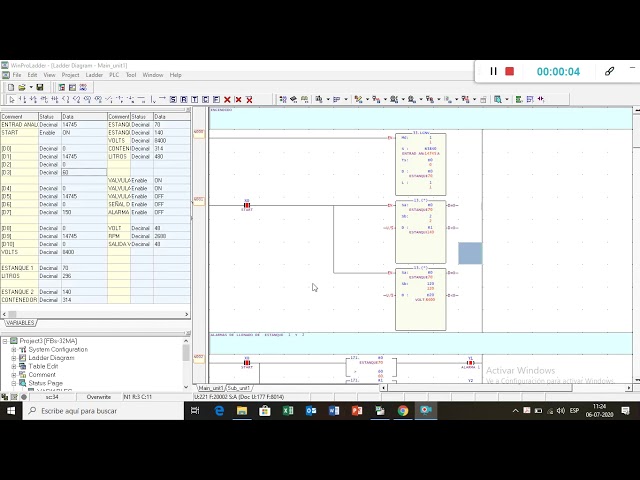
Task: Select the blue highlighted cell in ladder diagram
Action: click(470, 253)
